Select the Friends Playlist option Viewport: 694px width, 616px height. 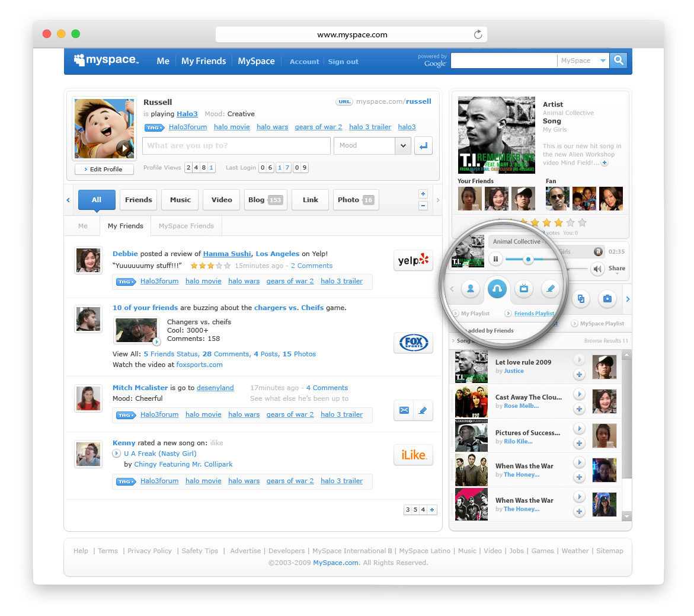tap(530, 314)
